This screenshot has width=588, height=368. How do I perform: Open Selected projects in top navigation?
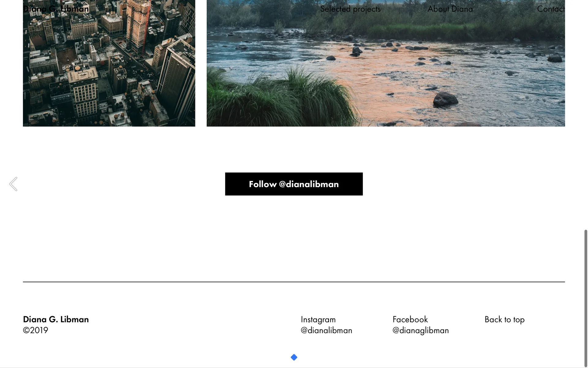click(x=350, y=9)
